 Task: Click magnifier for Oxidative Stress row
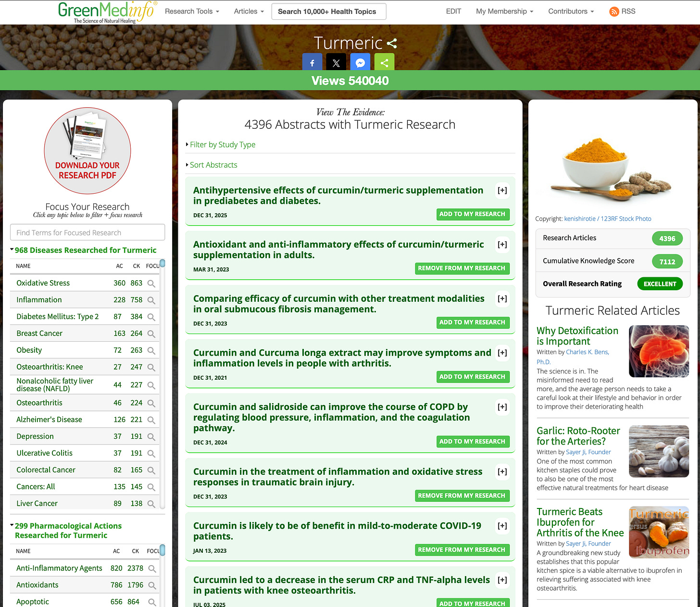click(x=151, y=284)
